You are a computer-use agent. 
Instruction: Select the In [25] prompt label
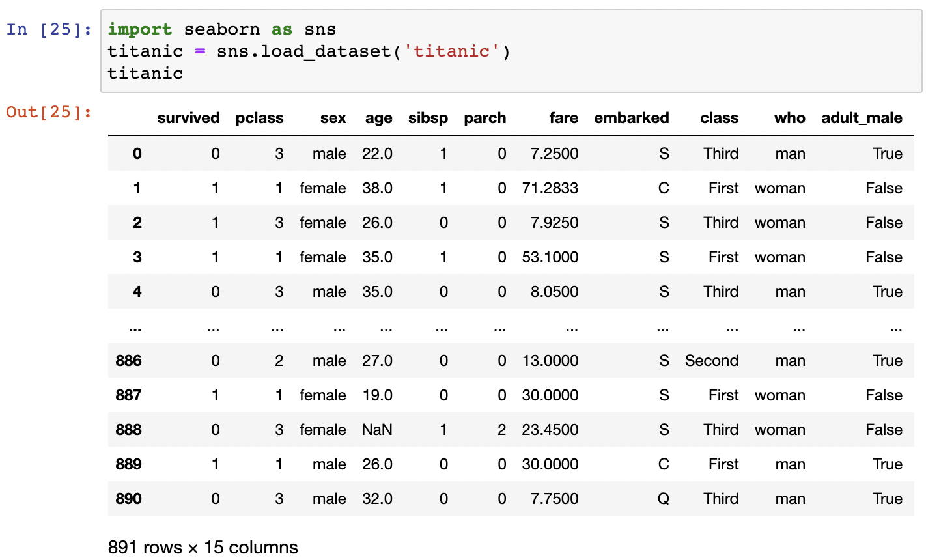click(49, 29)
